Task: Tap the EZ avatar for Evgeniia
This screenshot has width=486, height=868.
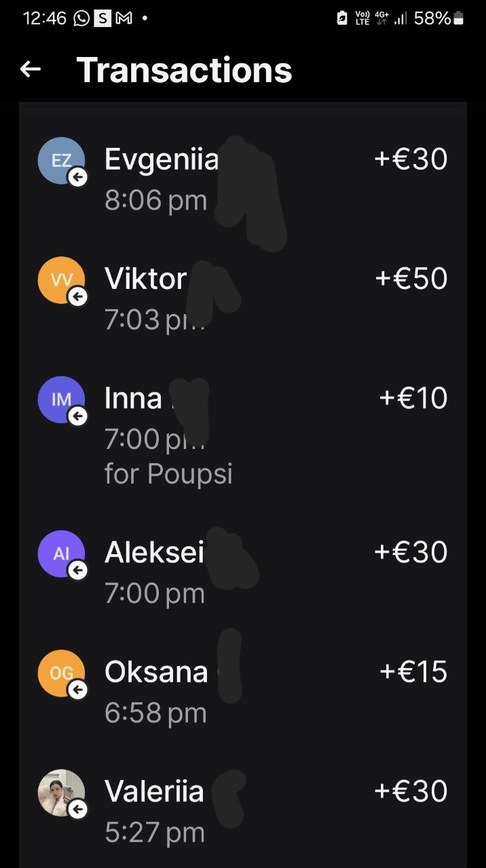Action: click(x=61, y=161)
